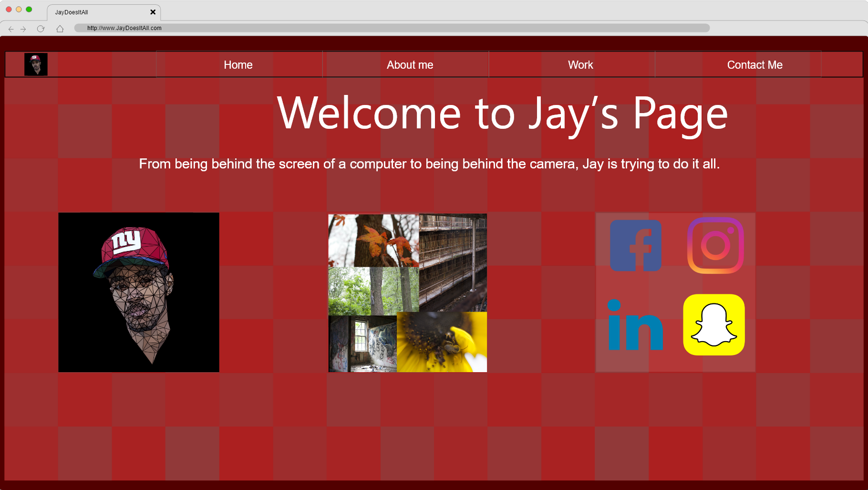Click the abandoned cell block photo
Image resolution: width=868 pixels, height=490 pixels.
tap(453, 263)
